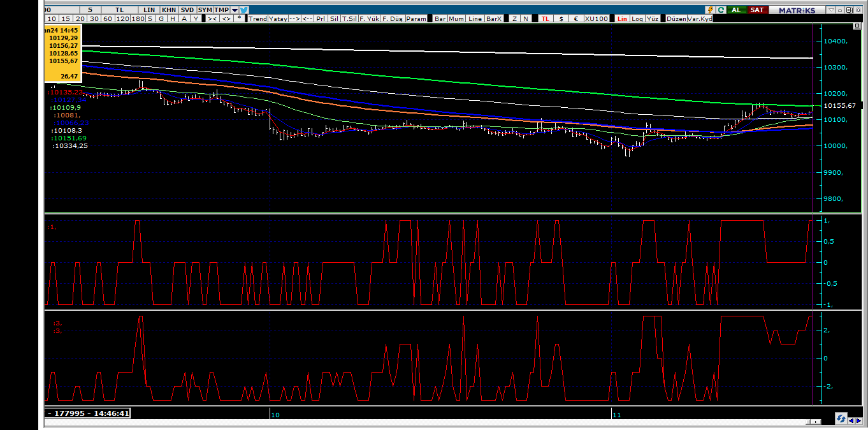Viewport: 868px width, 430px height.
Task: Toggle the Lin linear scale
Action: pos(622,19)
